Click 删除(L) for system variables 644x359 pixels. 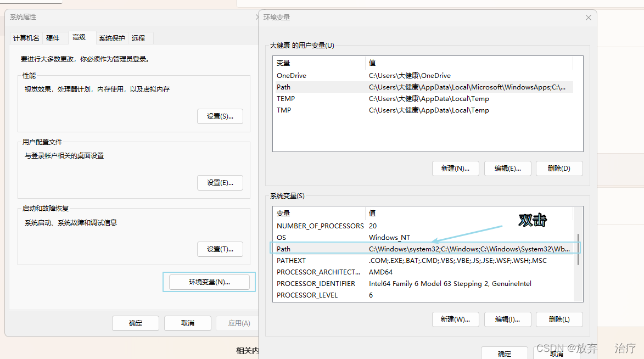tap(559, 319)
